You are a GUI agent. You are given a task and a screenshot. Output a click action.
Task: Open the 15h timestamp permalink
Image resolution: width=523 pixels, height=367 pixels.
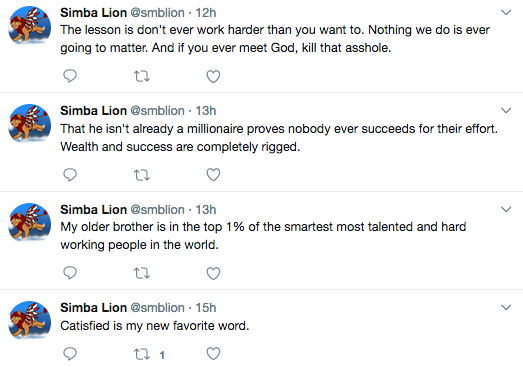tap(205, 308)
